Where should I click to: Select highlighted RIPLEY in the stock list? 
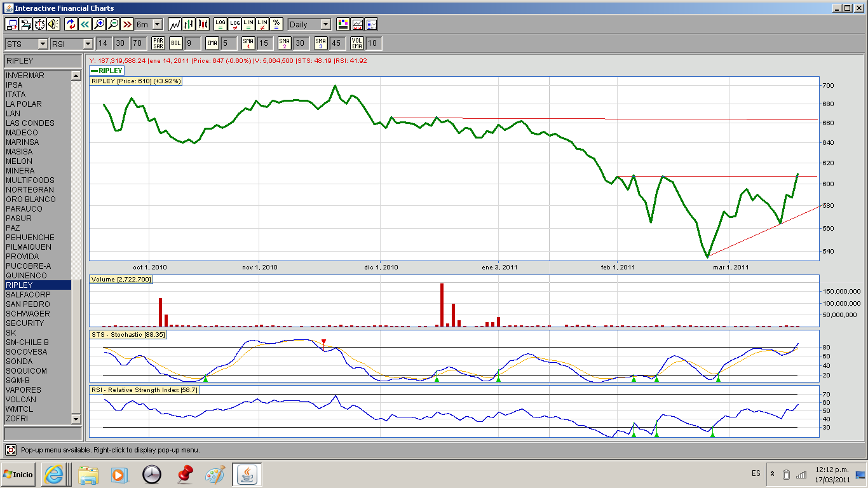click(37, 285)
